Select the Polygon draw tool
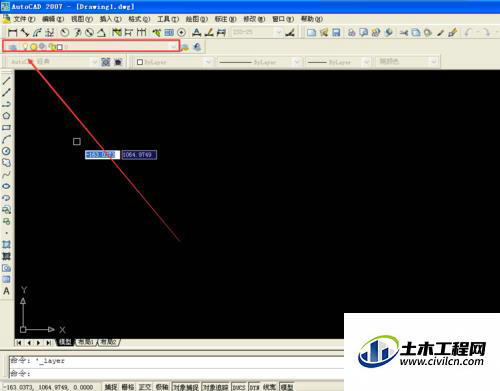Image resolution: width=500 pixels, height=391 pixels. pos(6,116)
